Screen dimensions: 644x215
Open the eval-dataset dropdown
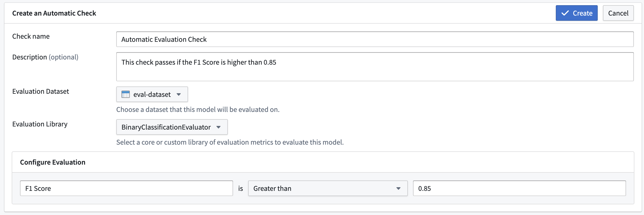click(x=152, y=94)
